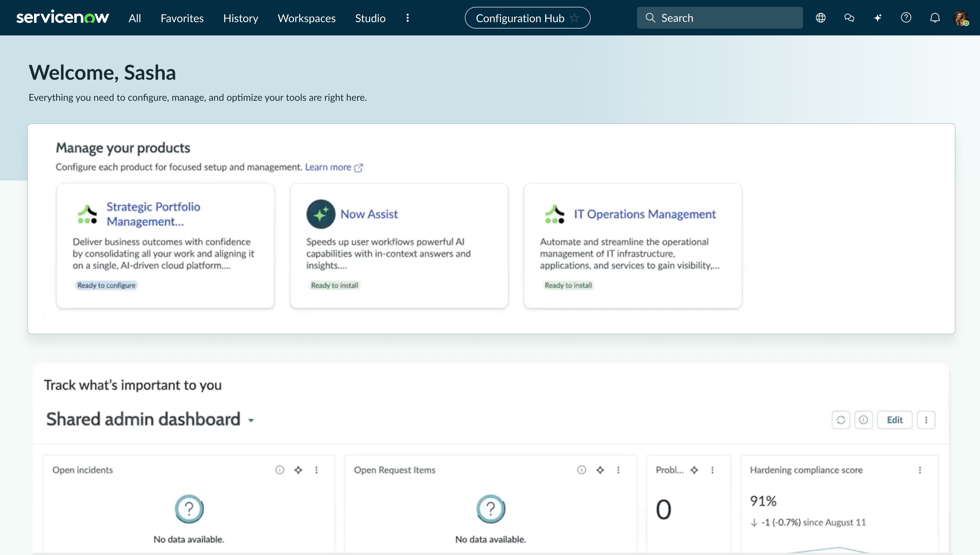This screenshot has height=555, width=980.
Task: Open the History menu
Action: point(241,18)
